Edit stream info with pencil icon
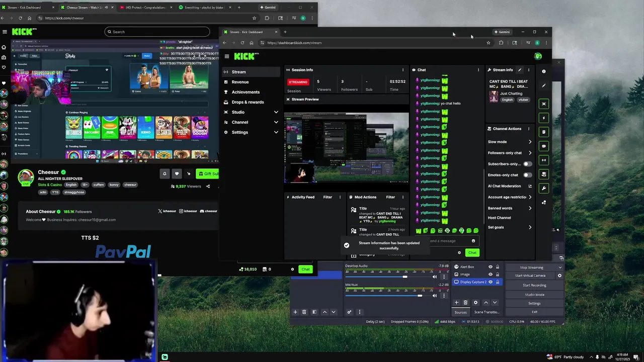Viewport: 644px width, 362px height. click(520, 70)
